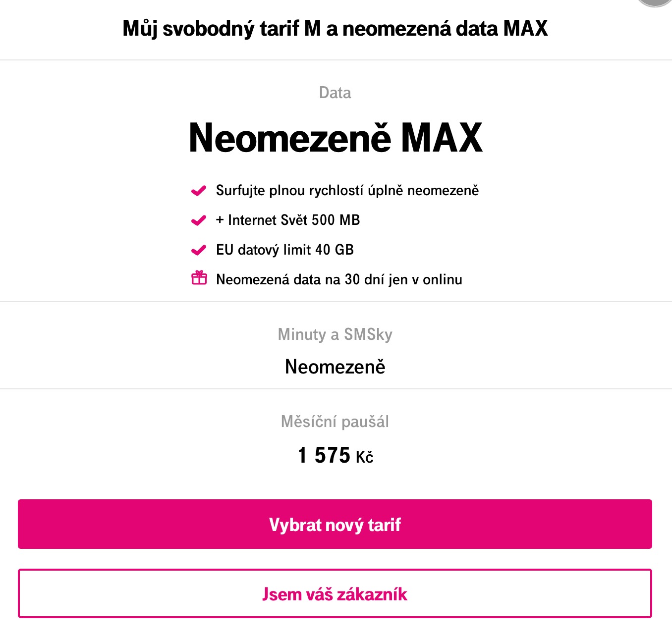The image size is (672, 638).
Task: Click the checkmark beside EU datový limit
Action: pos(199,250)
